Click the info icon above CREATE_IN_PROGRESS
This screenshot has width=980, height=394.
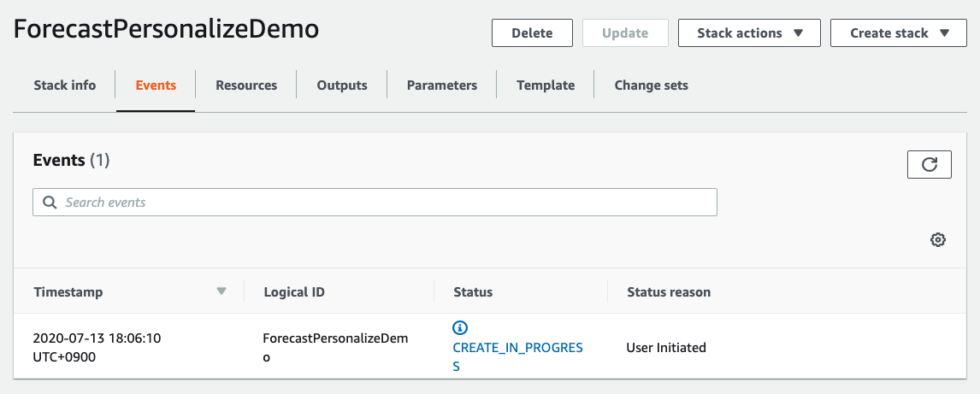[x=460, y=327]
